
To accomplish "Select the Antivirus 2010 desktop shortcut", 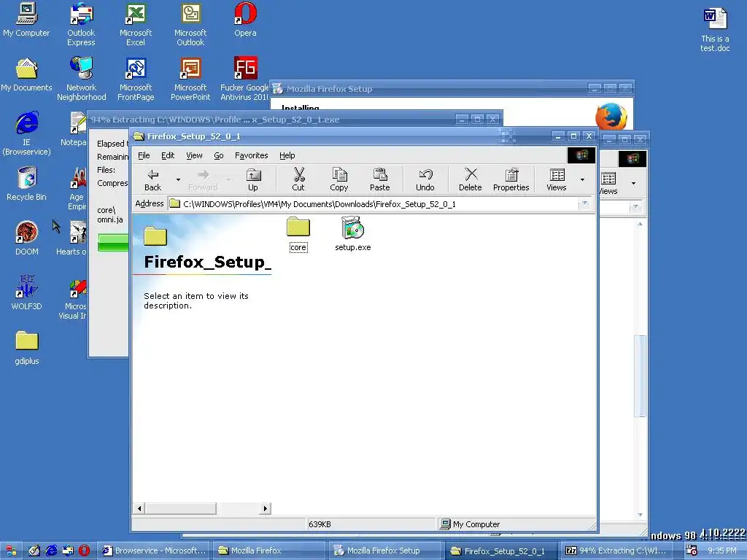I will click(x=244, y=79).
